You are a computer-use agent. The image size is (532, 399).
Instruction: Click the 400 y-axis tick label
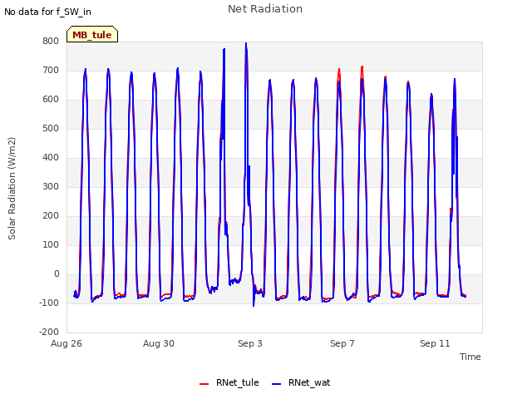51,158
